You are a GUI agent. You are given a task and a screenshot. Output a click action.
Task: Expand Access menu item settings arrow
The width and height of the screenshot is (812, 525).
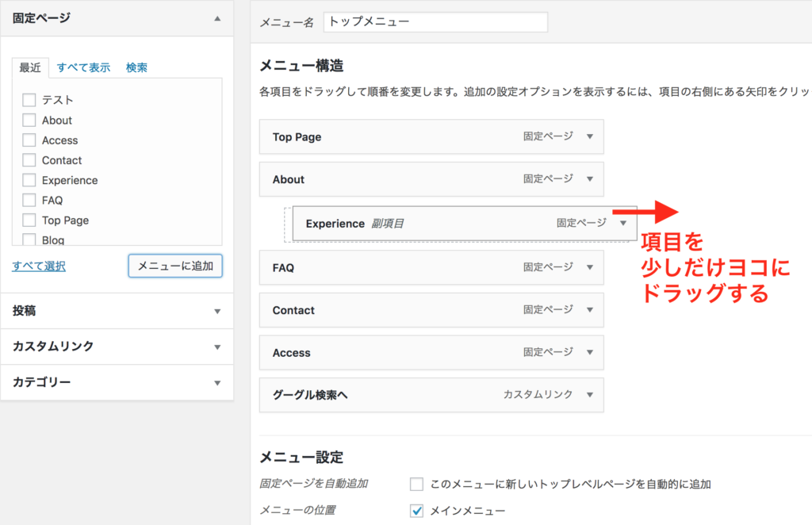coord(589,352)
